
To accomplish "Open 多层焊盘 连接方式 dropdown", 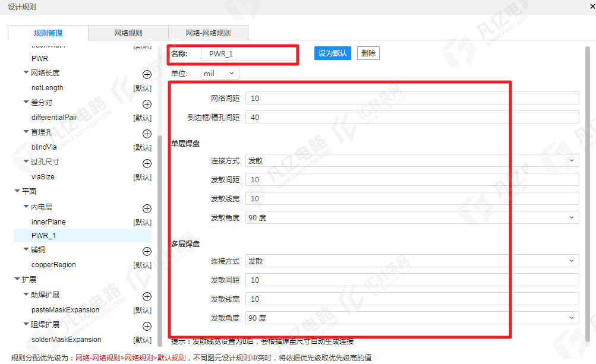I will pos(412,261).
